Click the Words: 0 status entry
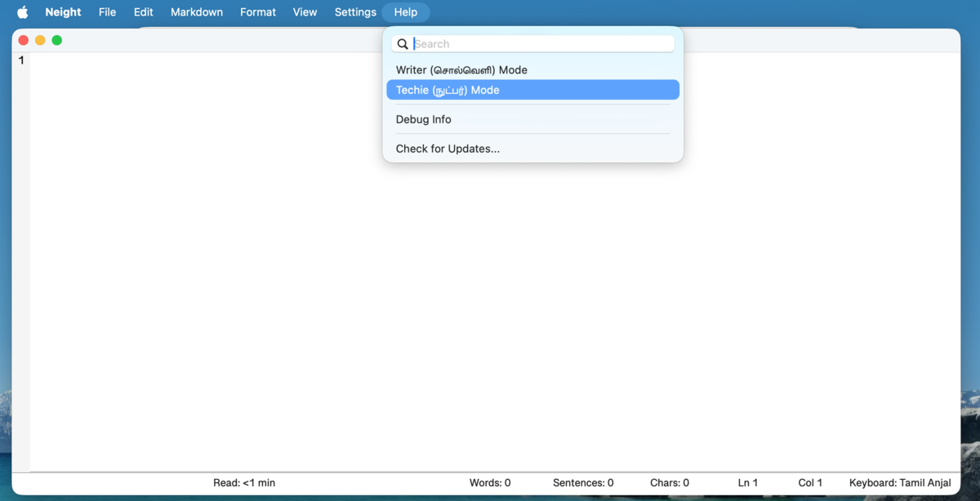This screenshot has width=980, height=501. point(490,483)
